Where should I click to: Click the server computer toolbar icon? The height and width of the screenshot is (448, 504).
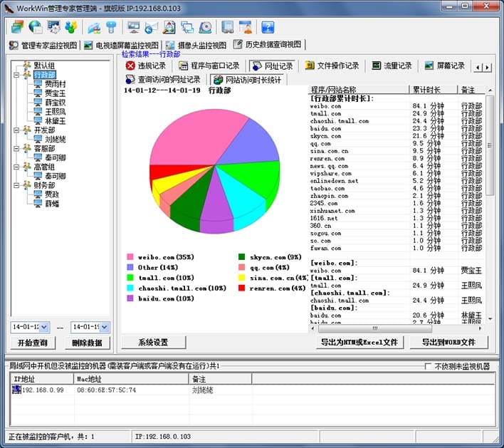coord(228,27)
